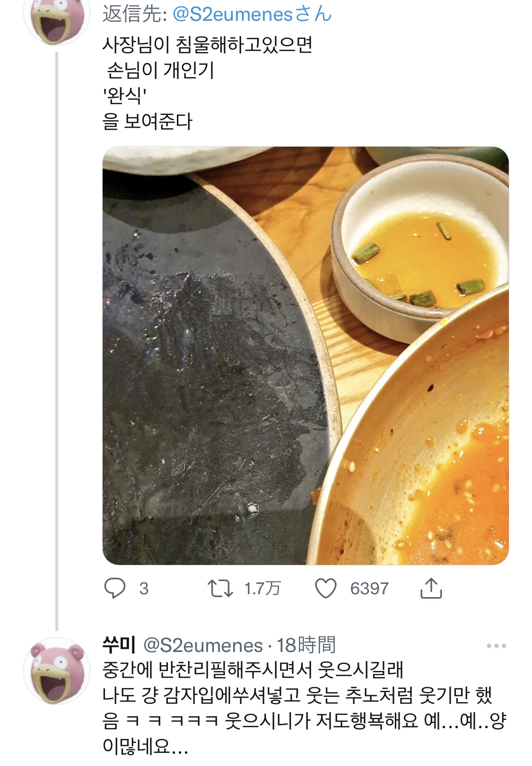The width and height of the screenshot is (532, 766).
Task: Click the 返信先 label
Action: pyautogui.click(x=132, y=14)
